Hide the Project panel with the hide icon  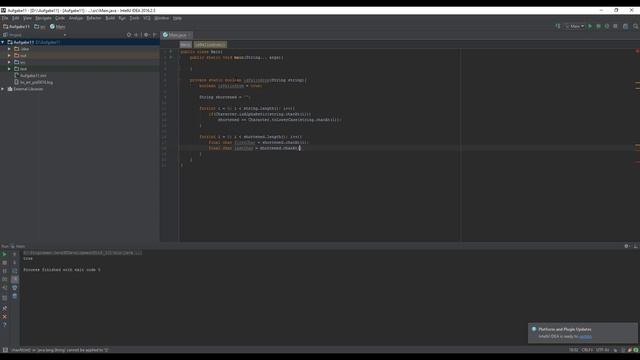point(155,35)
